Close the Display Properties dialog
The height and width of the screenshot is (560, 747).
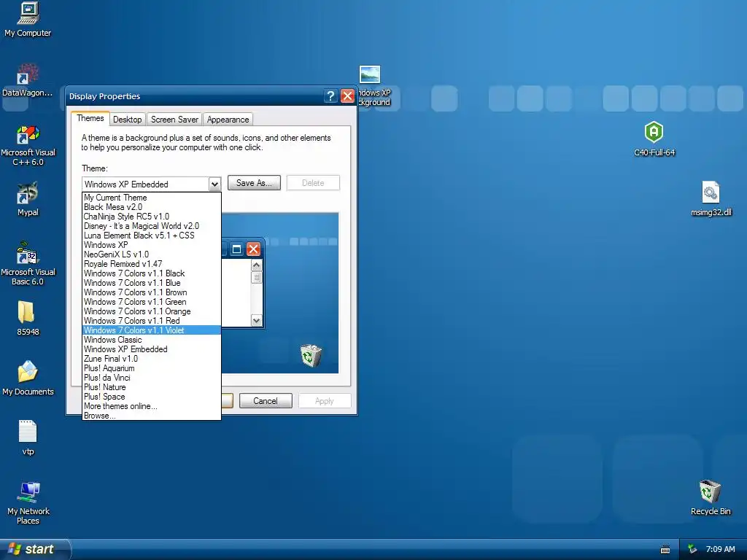(x=348, y=96)
